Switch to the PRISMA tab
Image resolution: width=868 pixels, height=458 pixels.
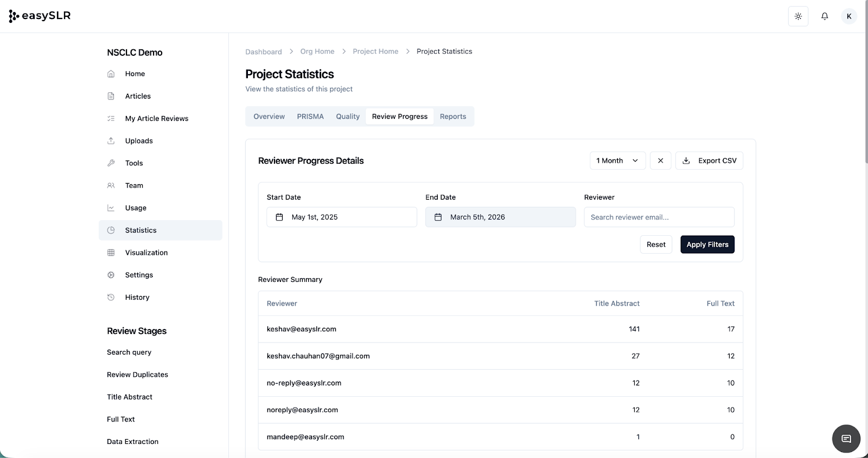point(310,117)
